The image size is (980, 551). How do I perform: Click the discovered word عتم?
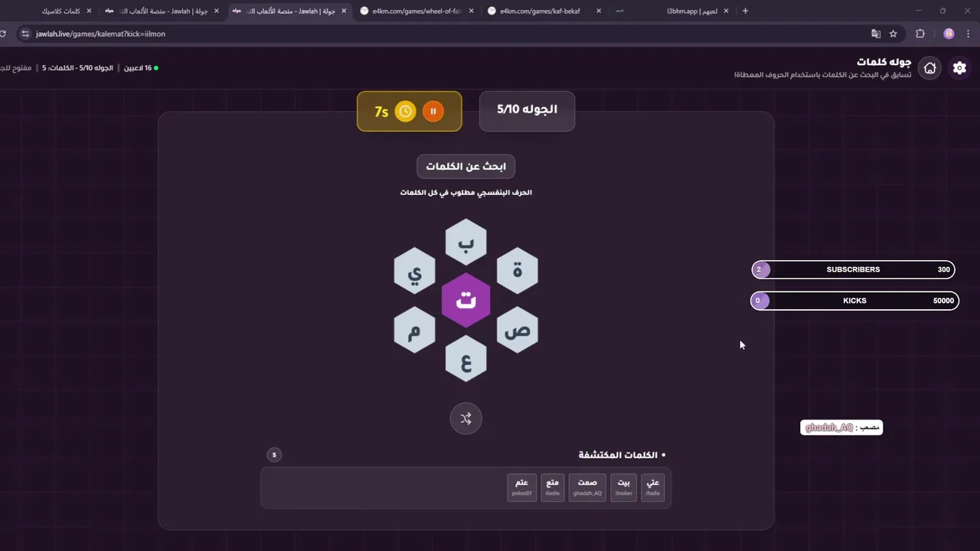pos(521,487)
